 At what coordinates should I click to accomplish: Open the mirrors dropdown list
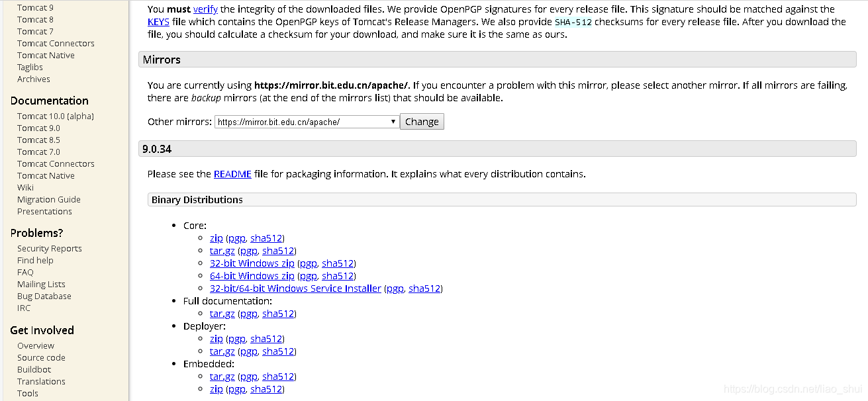tap(307, 122)
